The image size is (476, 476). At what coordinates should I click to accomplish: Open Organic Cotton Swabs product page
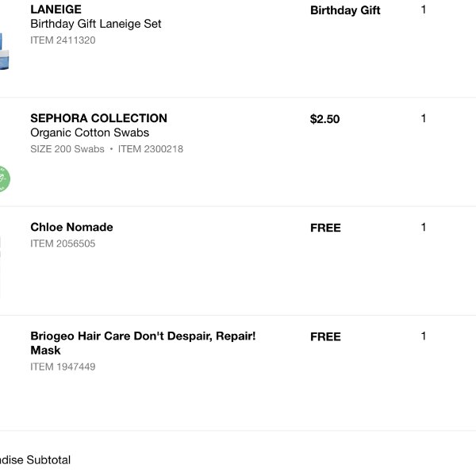coord(90,132)
